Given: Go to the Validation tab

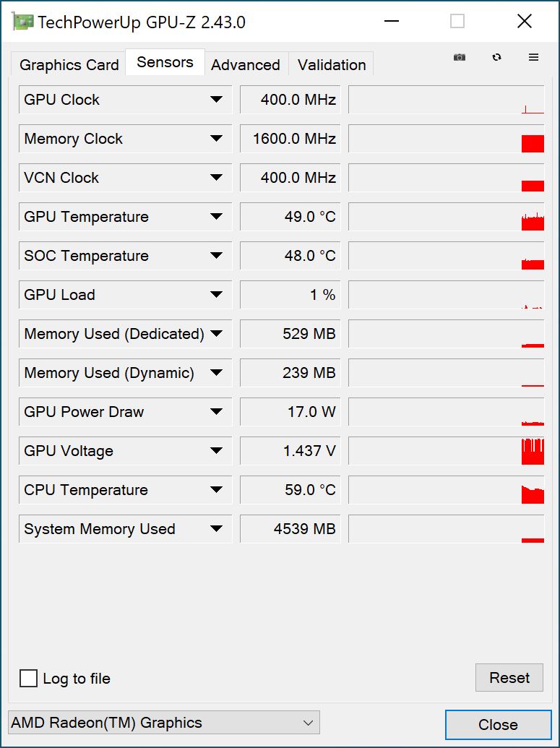Looking at the screenshot, I should coord(332,65).
